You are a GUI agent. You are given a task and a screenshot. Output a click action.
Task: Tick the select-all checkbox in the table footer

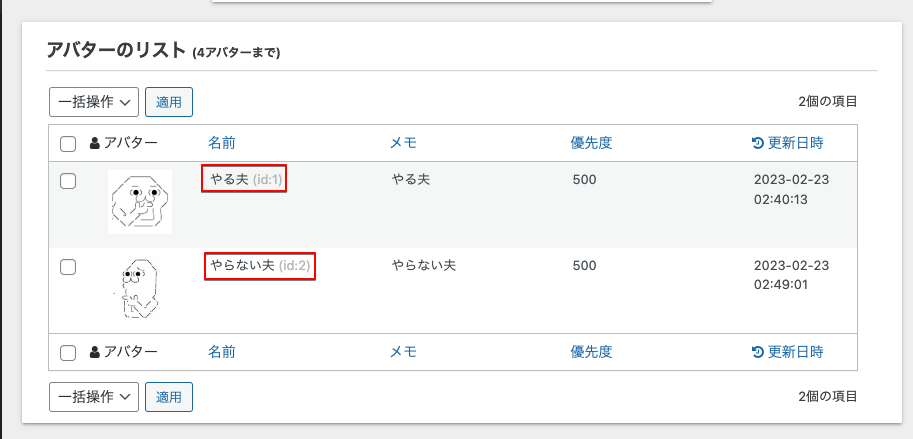pyautogui.click(x=68, y=352)
